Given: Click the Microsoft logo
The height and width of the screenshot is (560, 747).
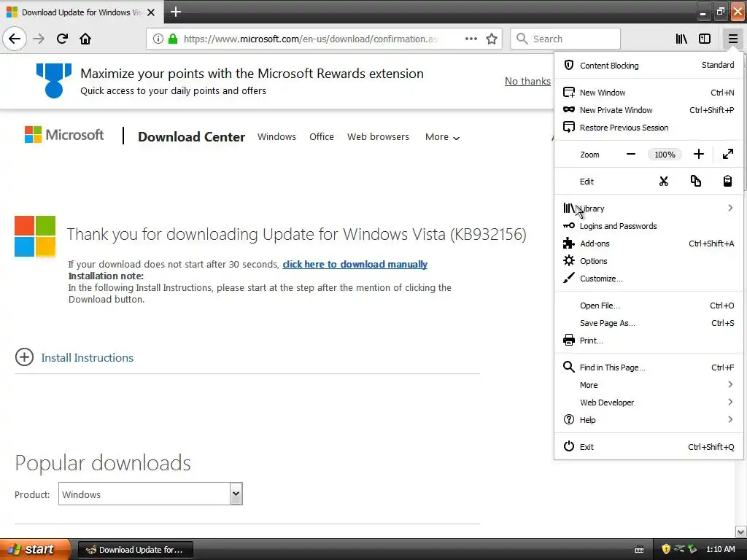Looking at the screenshot, I should [64, 135].
